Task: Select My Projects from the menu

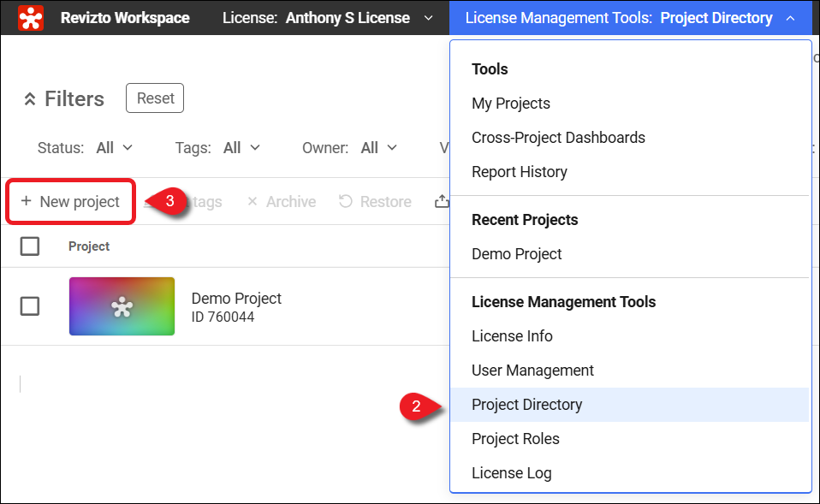Action: (x=511, y=104)
